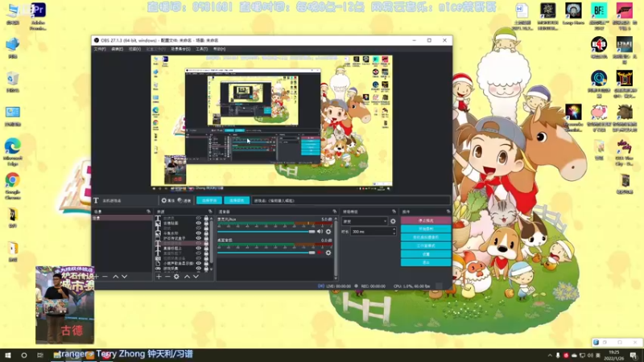This screenshot has height=362, width=644.
Task: Open the 视图(V) menu
Action: (134, 49)
